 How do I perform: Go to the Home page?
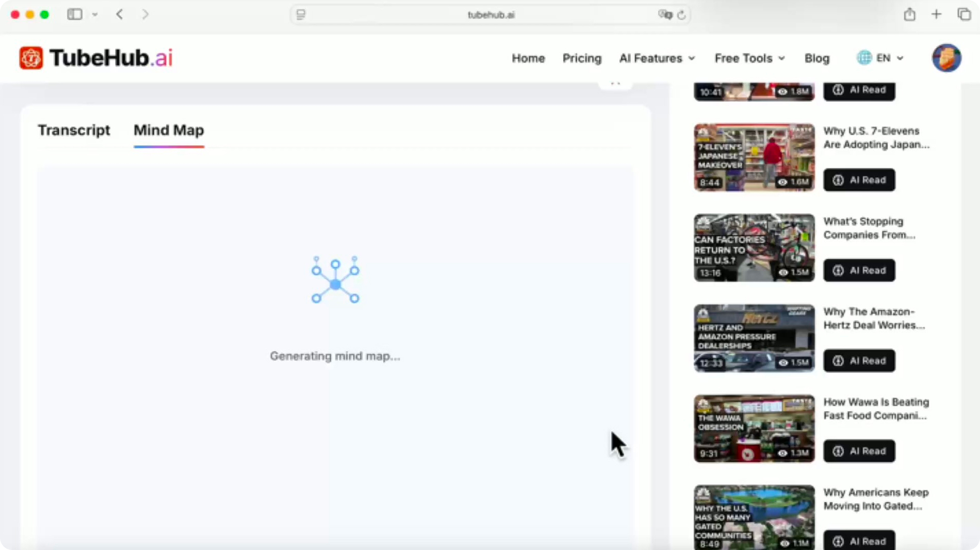tap(528, 58)
